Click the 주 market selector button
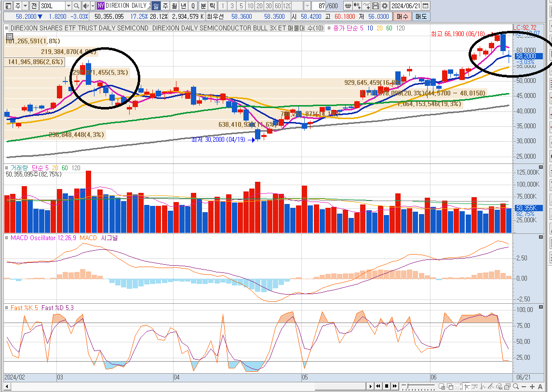This screenshot has height=392, width=552. 18,6
